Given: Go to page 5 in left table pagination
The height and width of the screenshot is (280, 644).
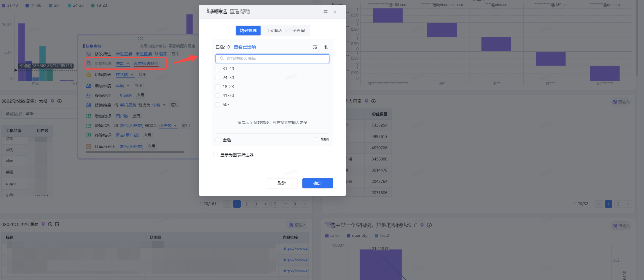Looking at the screenshot, I should coord(275,204).
